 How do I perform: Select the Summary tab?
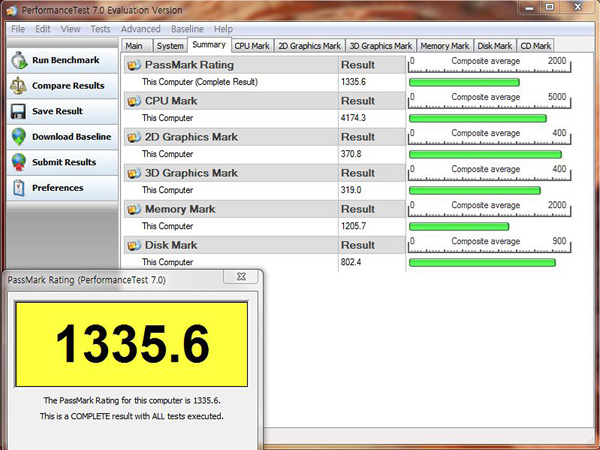209,45
